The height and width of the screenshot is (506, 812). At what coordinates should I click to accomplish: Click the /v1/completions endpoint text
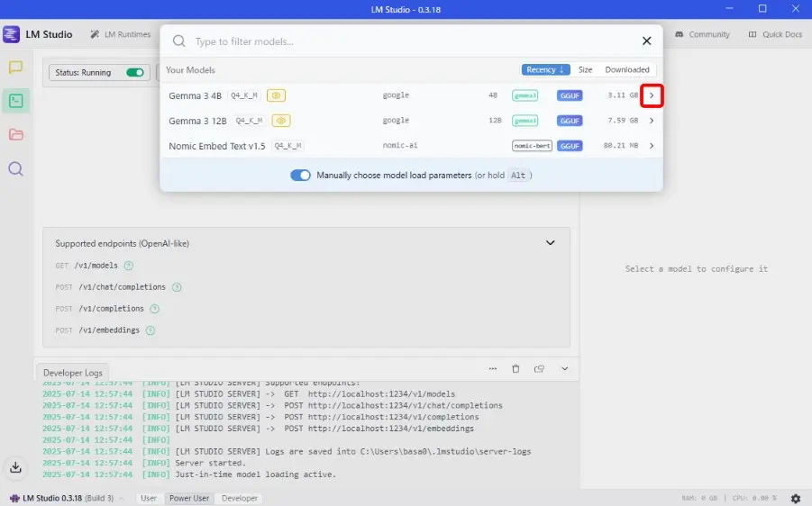(x=112, y=309)
